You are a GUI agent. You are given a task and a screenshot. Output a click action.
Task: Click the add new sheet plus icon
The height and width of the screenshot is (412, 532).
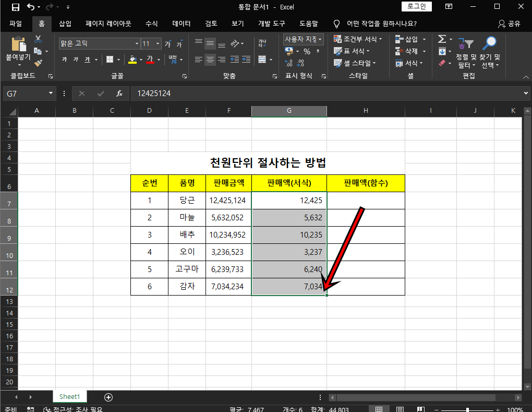pos(108,397)
